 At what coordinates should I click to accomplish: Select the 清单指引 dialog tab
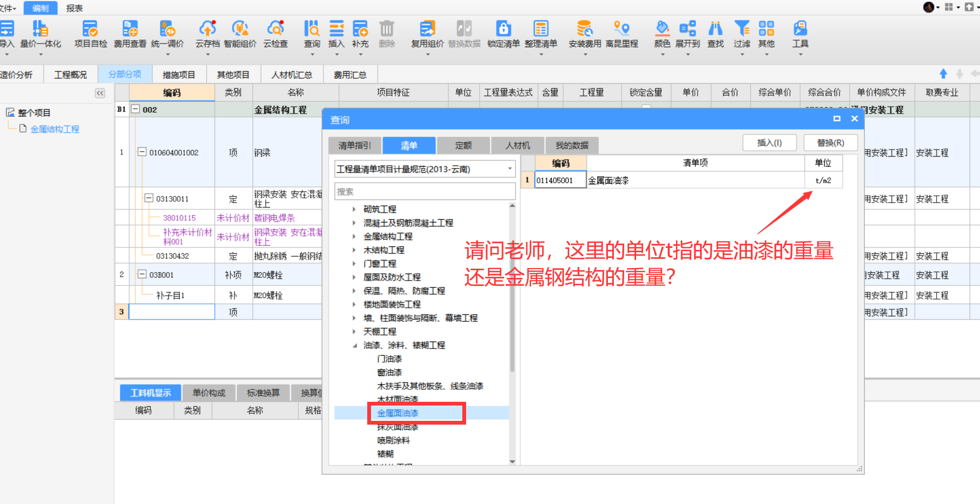(x=355, y=145)
